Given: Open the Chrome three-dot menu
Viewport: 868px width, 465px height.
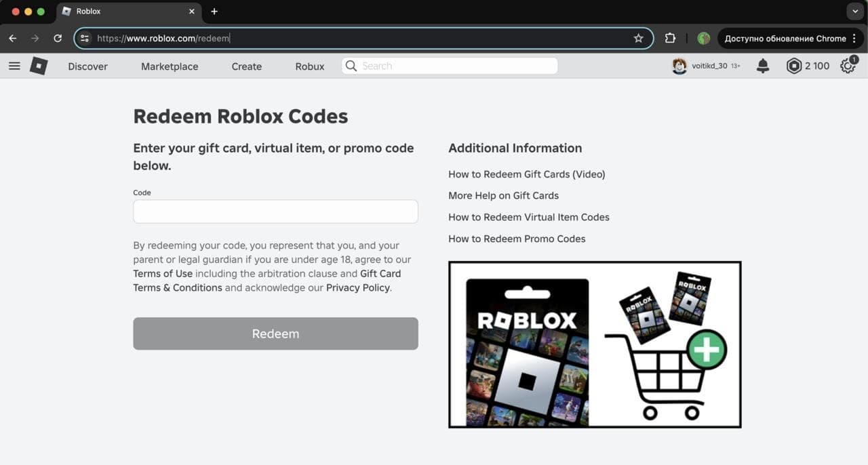Looking at the screenshot, I should (855, 39).
